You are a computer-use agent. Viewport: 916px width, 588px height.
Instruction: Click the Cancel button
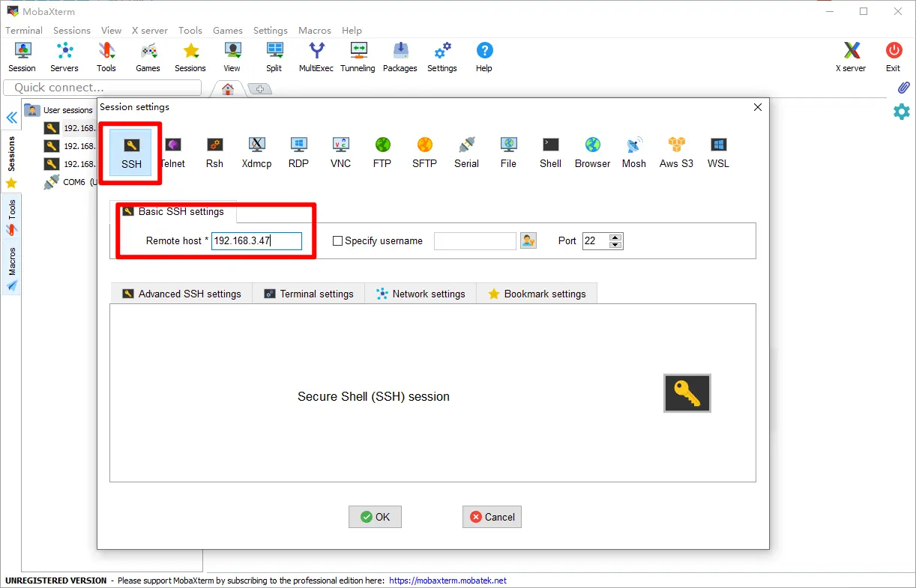pyautogui.click(x=492, y=517)
